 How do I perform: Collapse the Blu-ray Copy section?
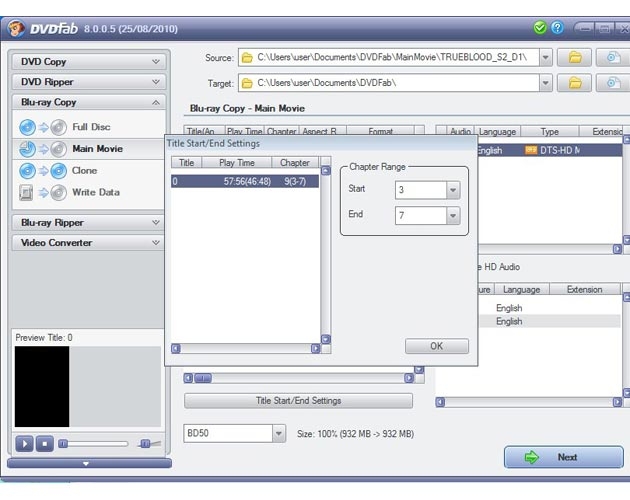(88, 102)
